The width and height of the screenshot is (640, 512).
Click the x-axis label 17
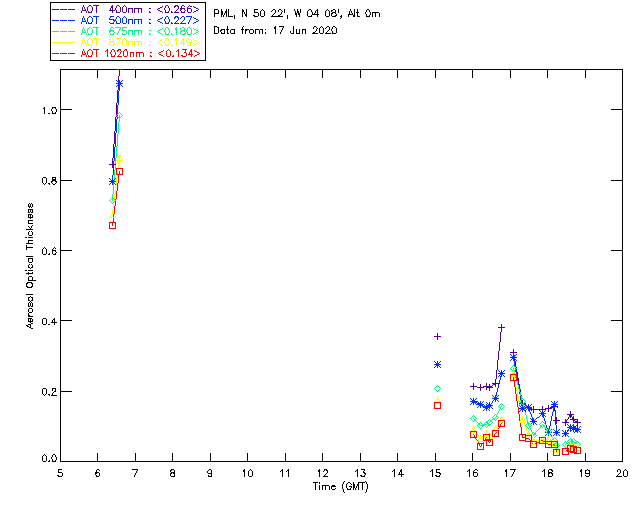pyautogui.click(x=510, y=473)
